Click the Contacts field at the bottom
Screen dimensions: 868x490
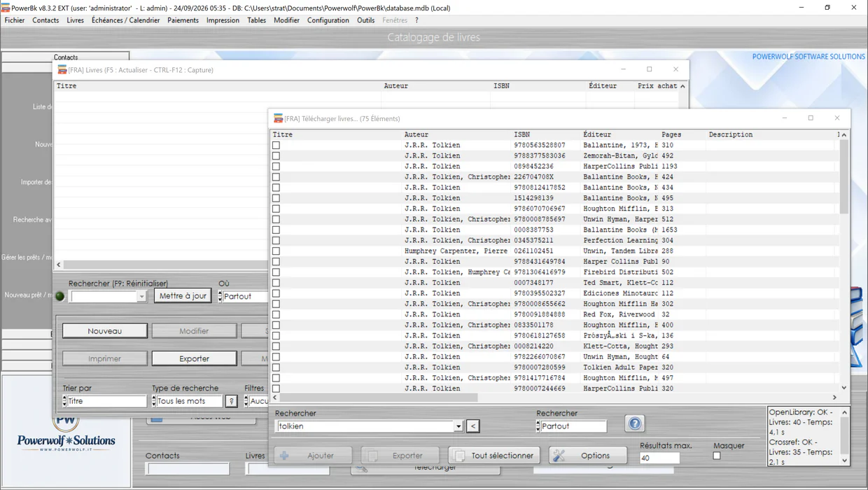[x=187, y=468]
